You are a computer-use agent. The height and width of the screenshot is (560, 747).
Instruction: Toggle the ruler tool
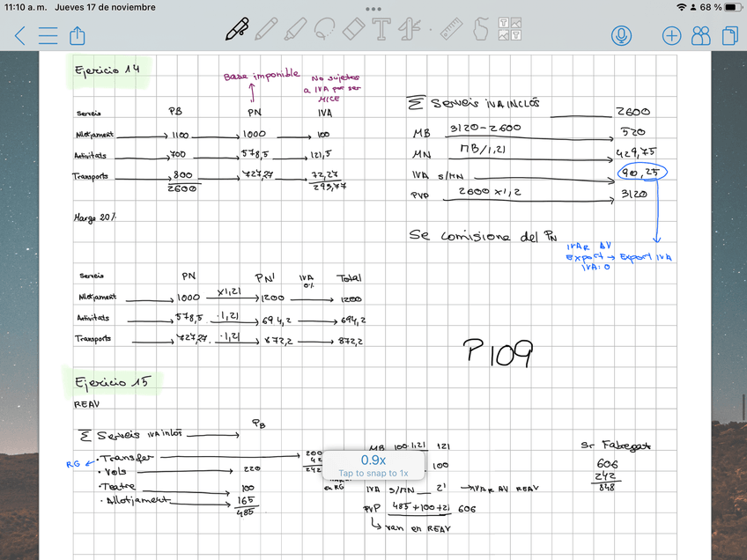(453, 30)
